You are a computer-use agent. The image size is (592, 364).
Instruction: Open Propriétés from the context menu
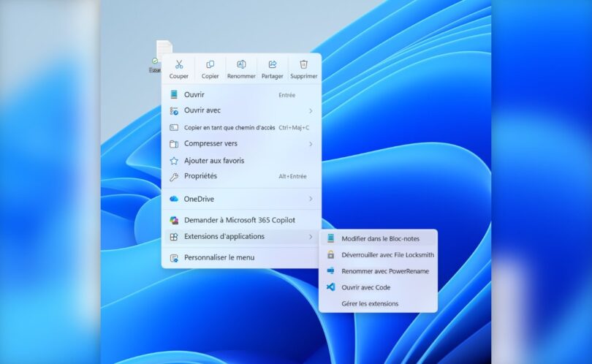coord(241,176)
